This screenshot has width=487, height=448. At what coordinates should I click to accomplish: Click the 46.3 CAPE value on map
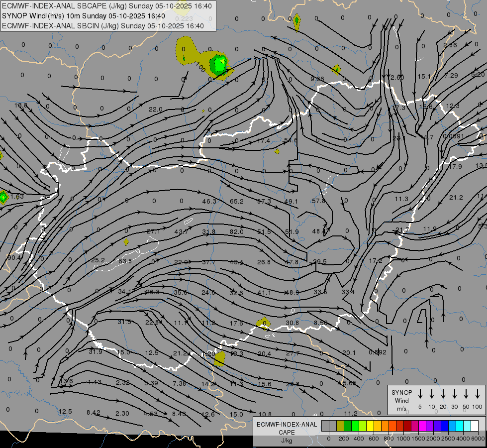tap(209, 202)
